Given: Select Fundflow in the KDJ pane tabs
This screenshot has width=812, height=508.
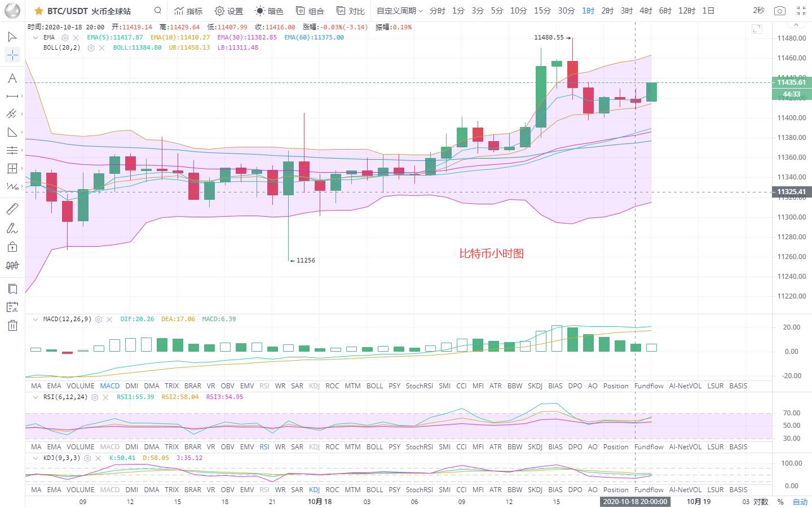Looking at the screenshot, I should pyautogui.click(x=649, y=490).
